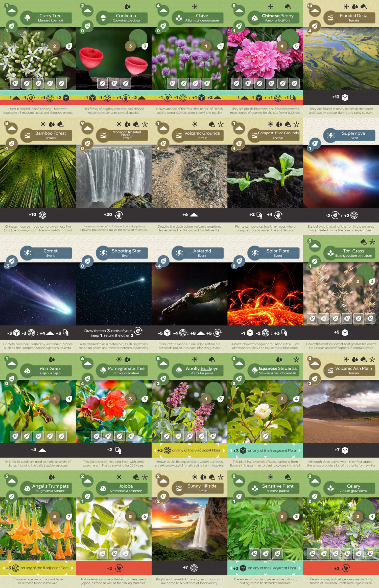
Task: Click the mushroom icon beside Cookeina title
Action: [x=103, y=18]
